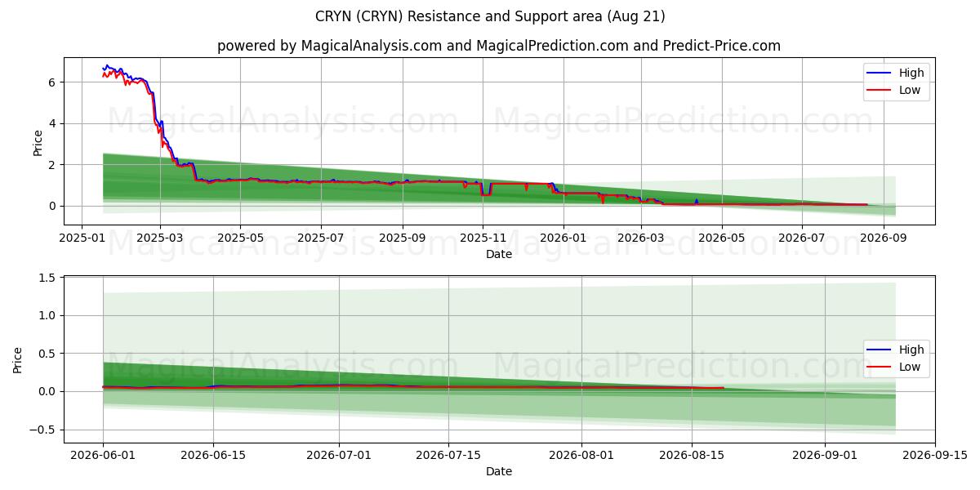Click the y-axis value '1.0' on the bottom chart
The width and height of the screenshot is (980, 490).
click(47, 316)
